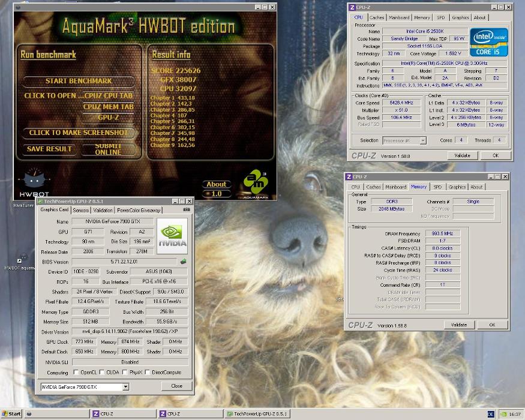Open the RivaTuner desktop shortcut
The image size is (525, 420).
23,205
